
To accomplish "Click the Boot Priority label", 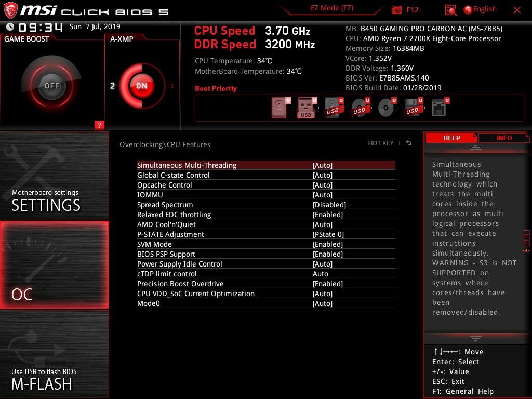I will coord(216,88).
